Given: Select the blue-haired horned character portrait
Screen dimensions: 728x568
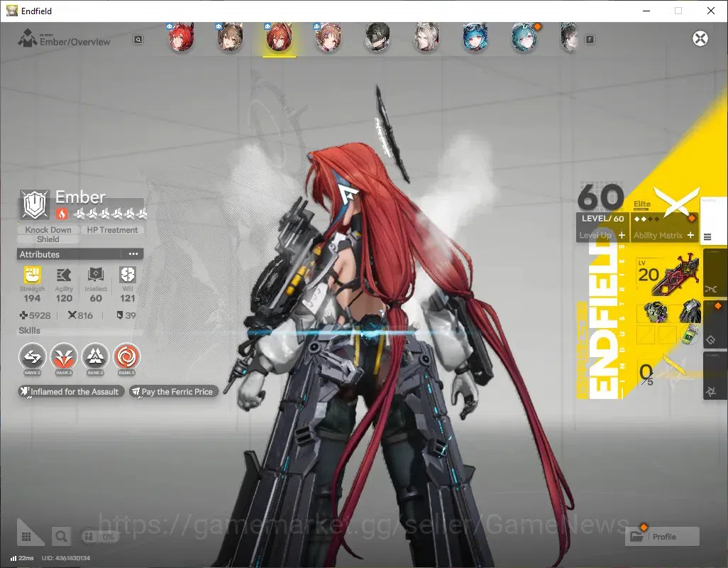Looking at the screenshot, I should (475, 37).
